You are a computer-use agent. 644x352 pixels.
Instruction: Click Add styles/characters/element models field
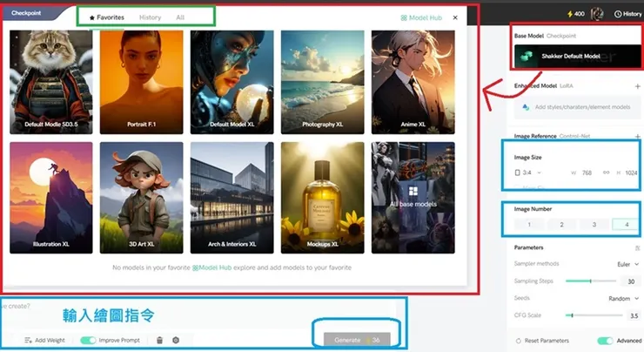577,107
